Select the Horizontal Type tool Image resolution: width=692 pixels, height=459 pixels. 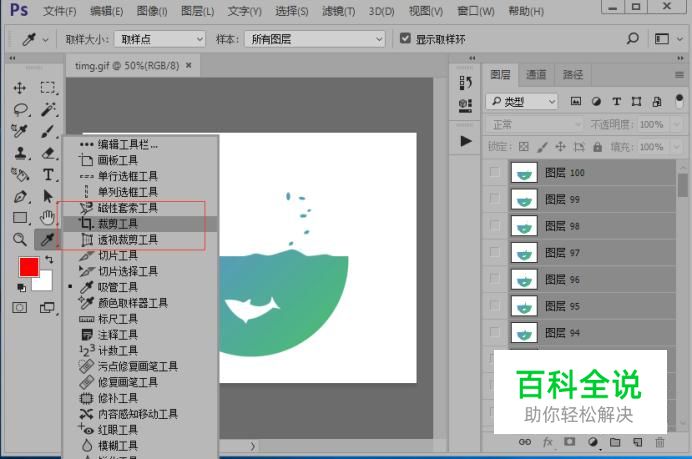point(48,175)
